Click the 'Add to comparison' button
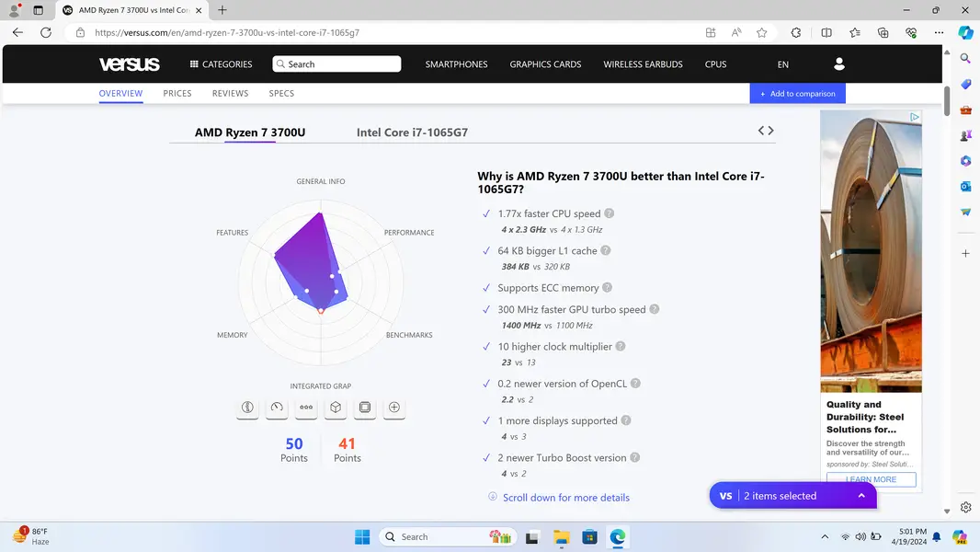This screenshot has height=552, width=980. [x=797, y=93]
